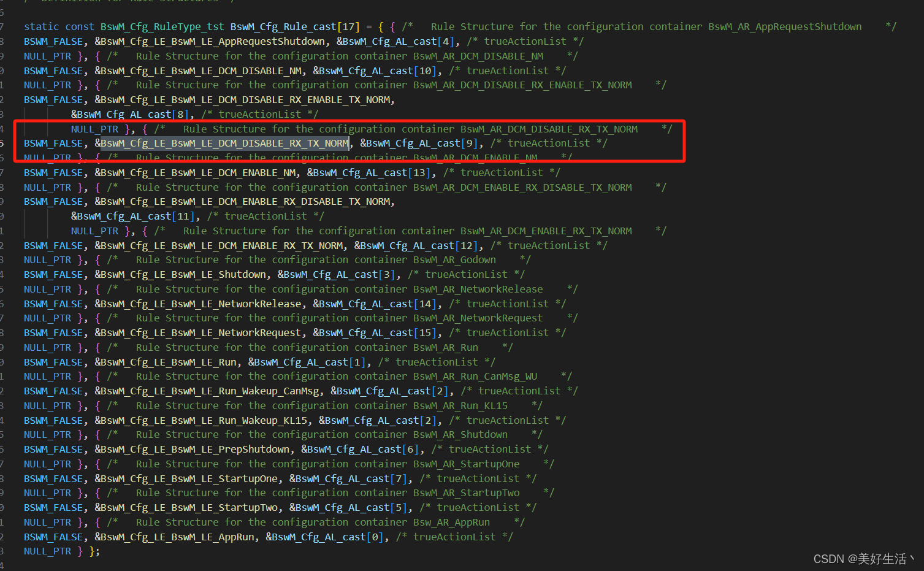Click the &BswM_Cfg_AL_cast[4] reference
This screenshot has height=571, width=924.
(395, 41)
